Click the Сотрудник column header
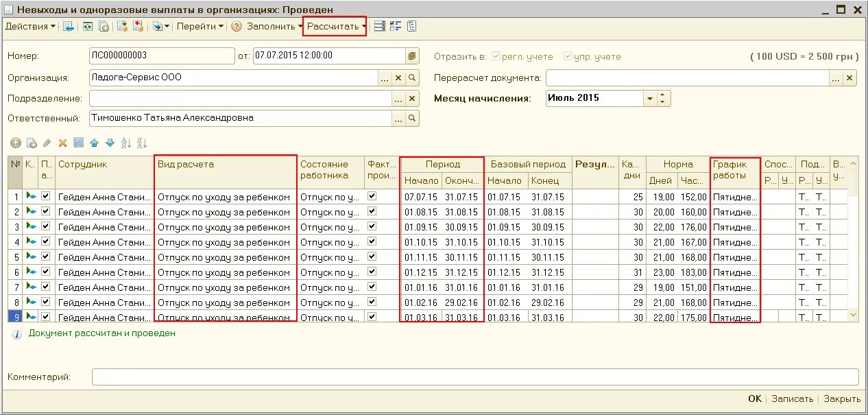Viewport: 868px width, 415px height. click(105, 172)
